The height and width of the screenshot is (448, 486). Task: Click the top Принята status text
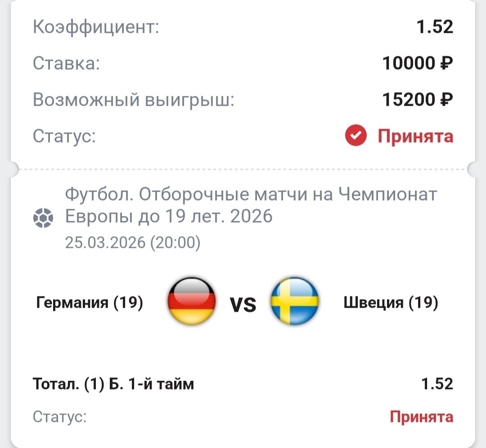pos(415,136)
